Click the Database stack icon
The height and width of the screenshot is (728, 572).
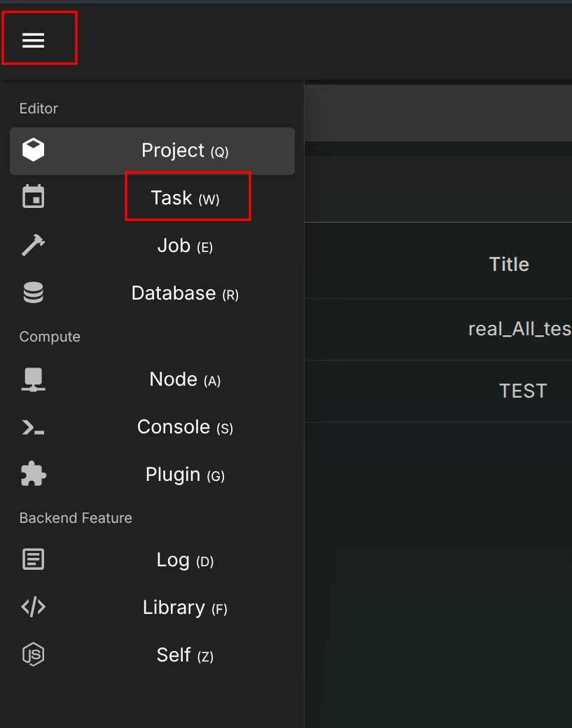pyautogui.click(x=34, y=293)
